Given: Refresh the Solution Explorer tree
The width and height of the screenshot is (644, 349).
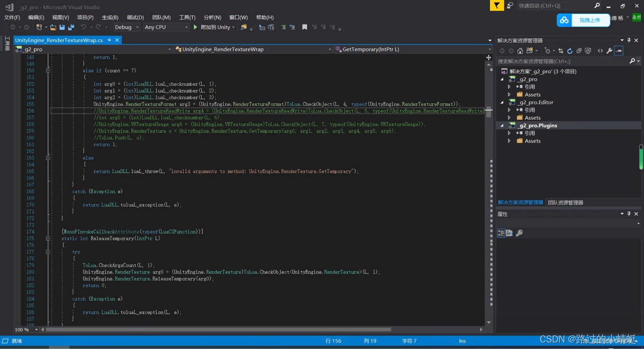Looking at the screenshot, I should pyautogui.click(x=570, y=51).
